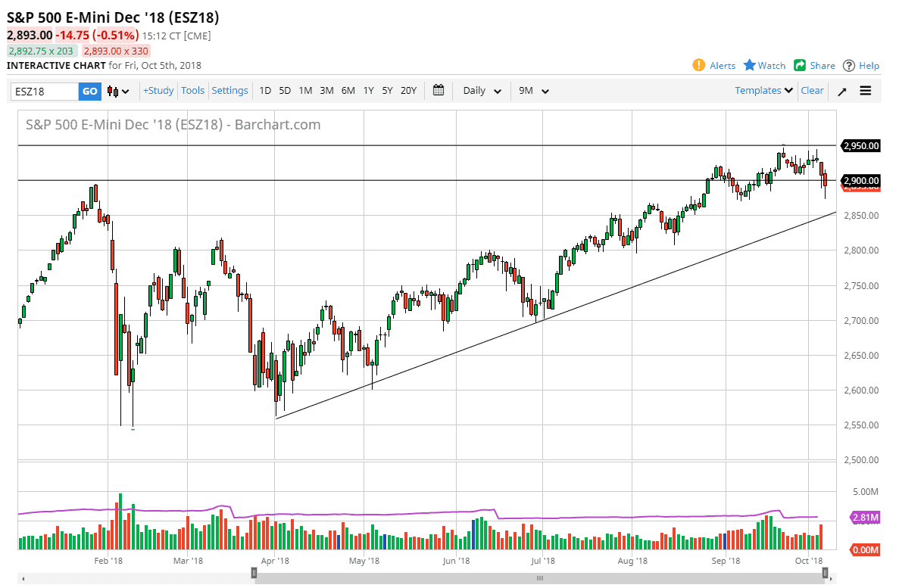The image size is (899, 588).
Task: Switch to the 5D timeframe
Action: pos(285,90)
